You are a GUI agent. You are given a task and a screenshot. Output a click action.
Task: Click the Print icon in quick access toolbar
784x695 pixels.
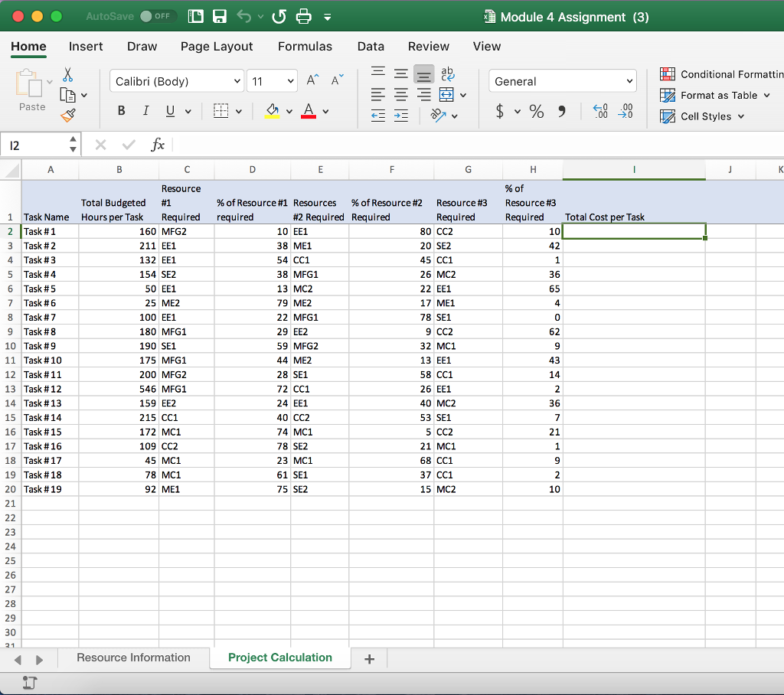(x=303, y=17)
